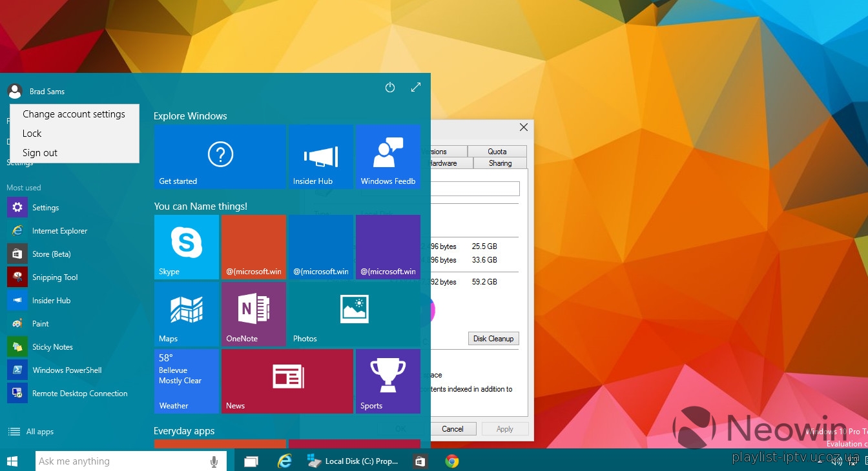Click Apply in the Properties dialog
Image resolution: width=868 pixels, height=471 pixels.
coord(505,429)
